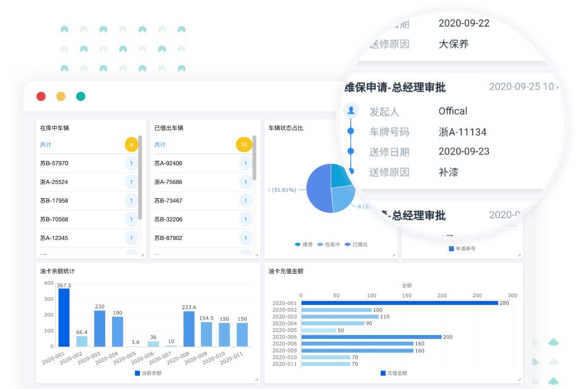
Task: Select vehicle row 苏B-17958
Action: click(x=89, y=200)
